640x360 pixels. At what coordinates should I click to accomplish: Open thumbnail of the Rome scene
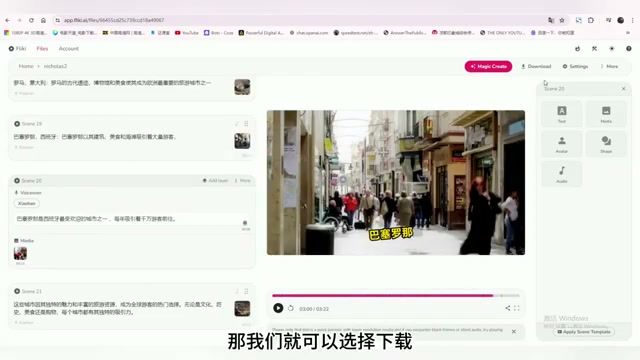[242, 87]
